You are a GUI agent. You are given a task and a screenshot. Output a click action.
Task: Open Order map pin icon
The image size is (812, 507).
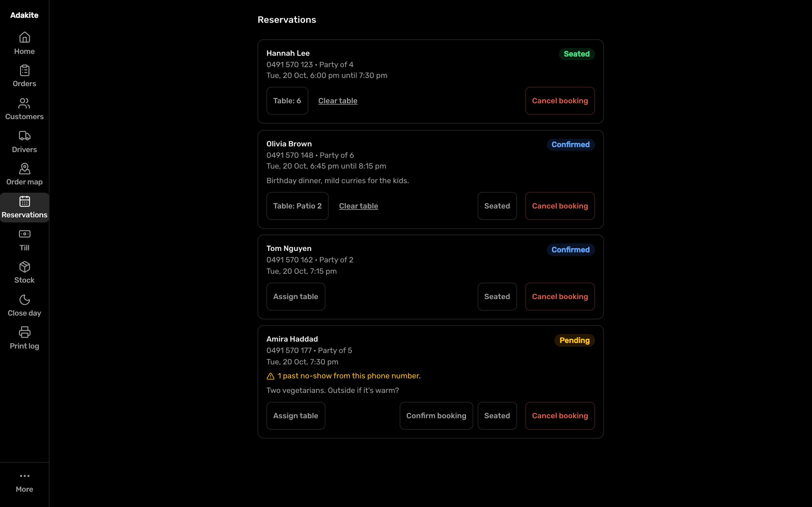coord(24,169)
